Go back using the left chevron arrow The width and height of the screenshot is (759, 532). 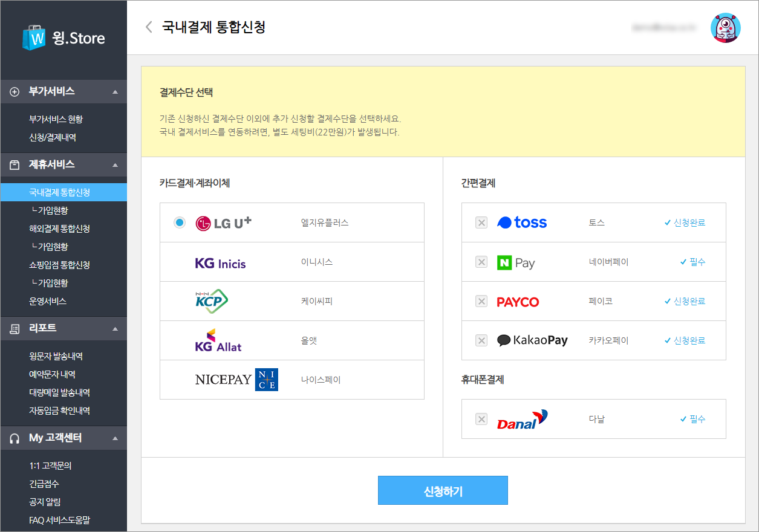pyautogui.click(x=149, y=27)
